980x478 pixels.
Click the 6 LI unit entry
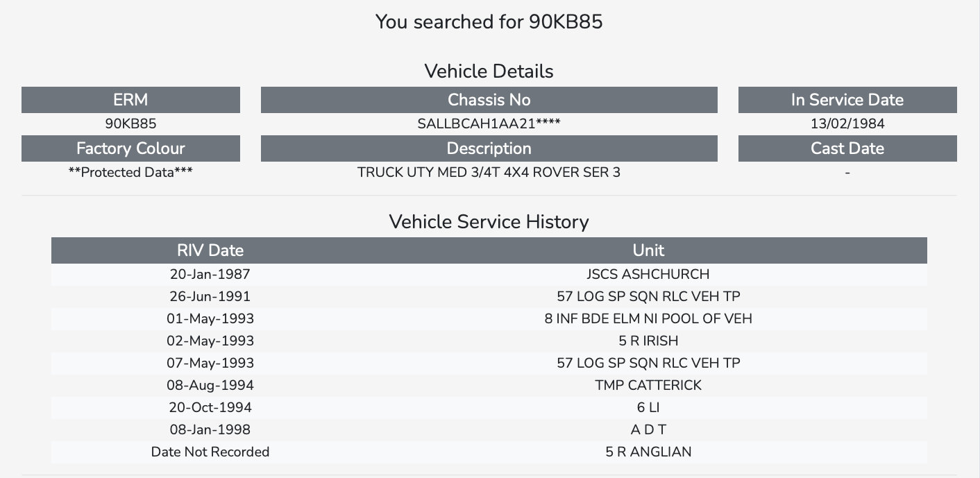648,407
